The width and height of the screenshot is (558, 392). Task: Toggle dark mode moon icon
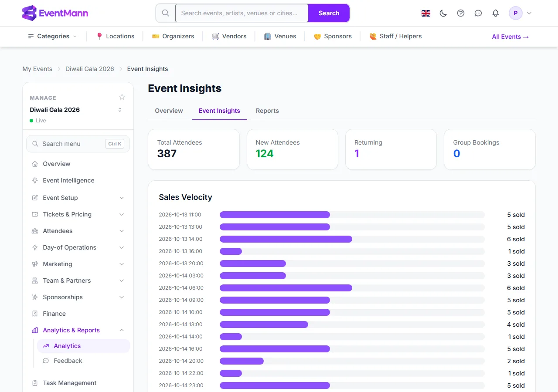coord(443,13)
